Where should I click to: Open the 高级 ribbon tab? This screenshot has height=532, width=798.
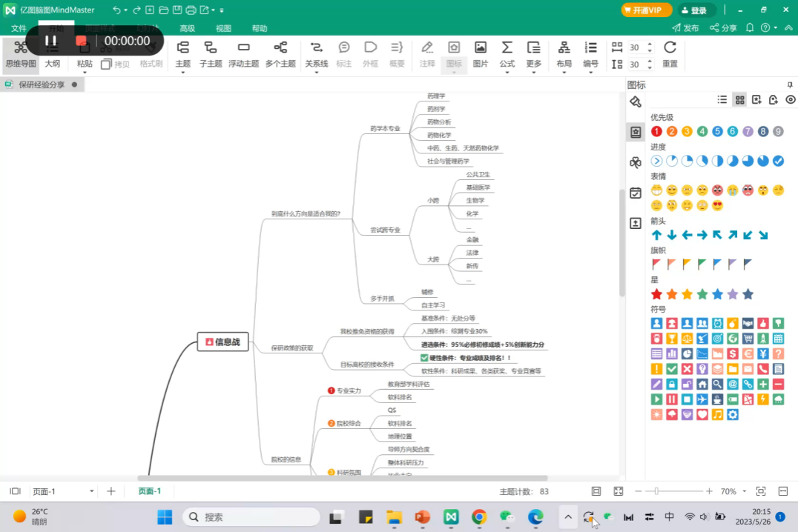187,28
